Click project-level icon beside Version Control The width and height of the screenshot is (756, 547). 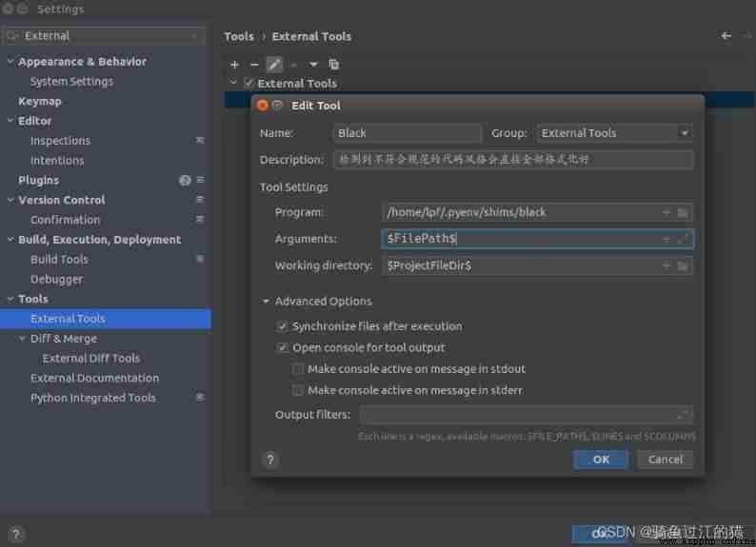[200, 200]
